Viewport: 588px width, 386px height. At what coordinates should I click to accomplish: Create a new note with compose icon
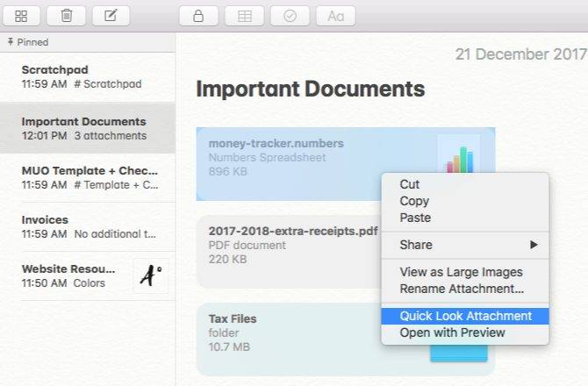tap(111, 15)
